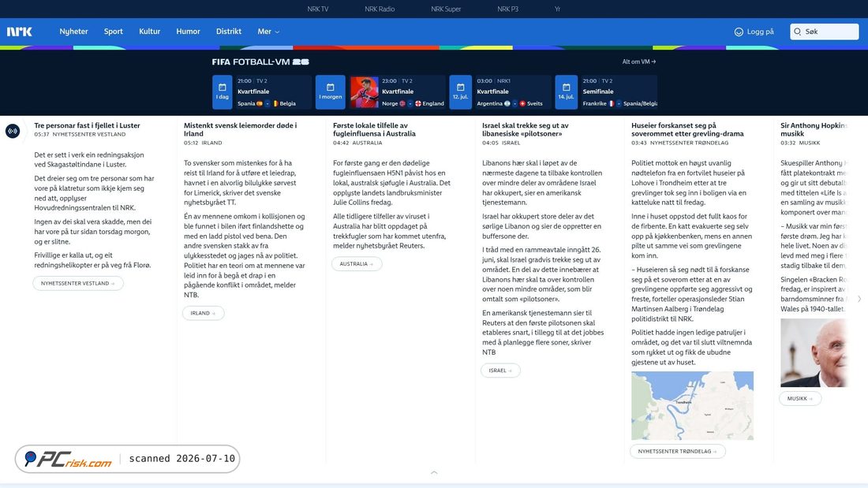Open NRK Radio link
The image size is (868, 488).
click(380, 9)
